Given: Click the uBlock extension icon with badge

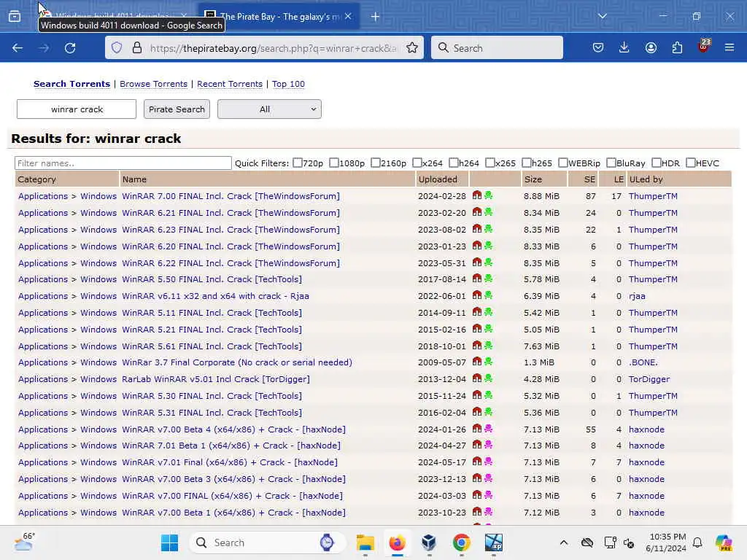Looking at the screenshot, I should [x=704, y=46].
